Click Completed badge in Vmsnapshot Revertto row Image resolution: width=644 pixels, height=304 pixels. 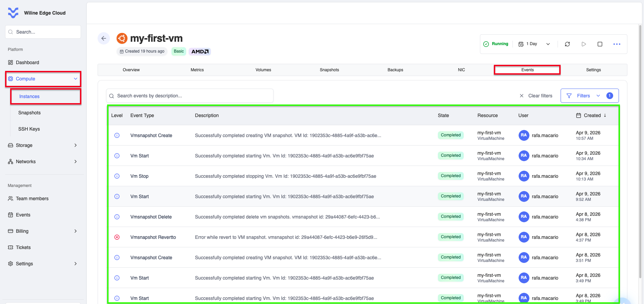[451, 237]
